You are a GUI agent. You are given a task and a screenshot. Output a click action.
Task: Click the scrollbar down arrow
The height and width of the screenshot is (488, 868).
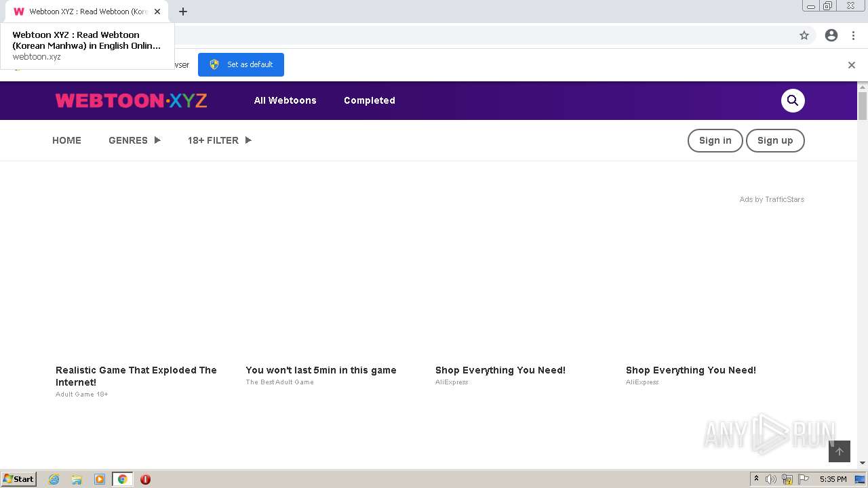(863, 463)
